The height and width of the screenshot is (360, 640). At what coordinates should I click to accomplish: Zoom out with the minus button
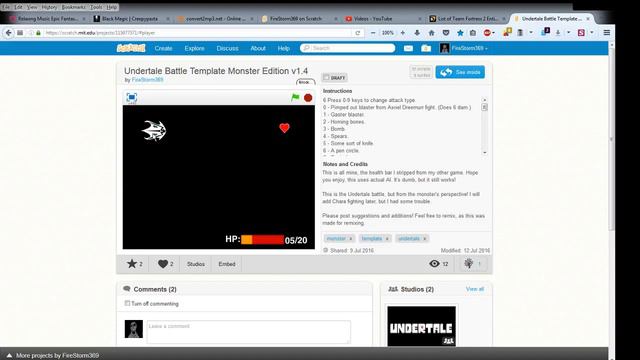tap(373, 33)
